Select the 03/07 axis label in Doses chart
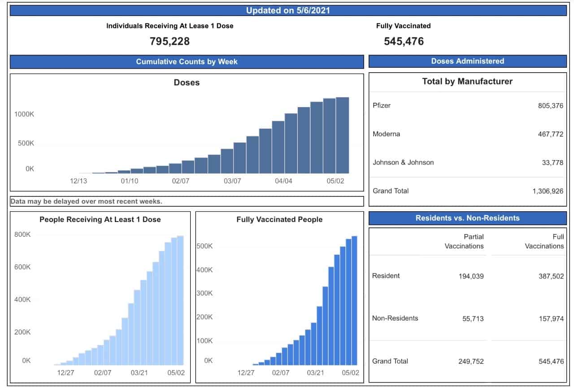 pos(232,181)
